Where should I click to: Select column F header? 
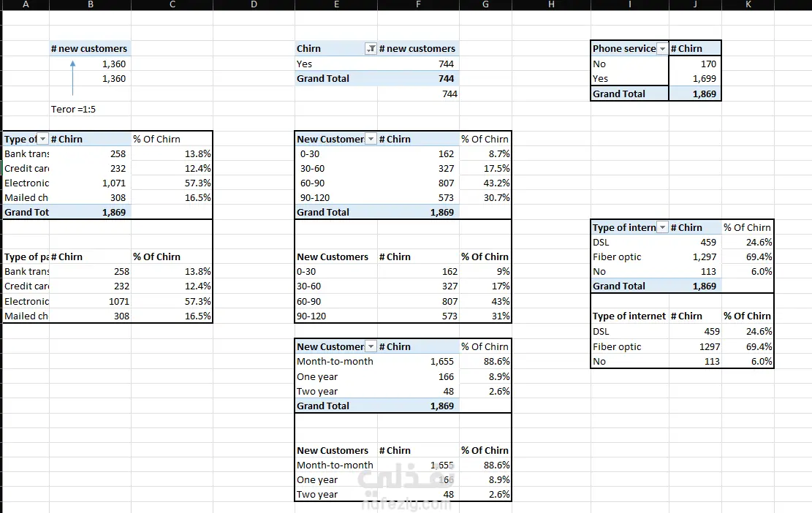coord(419,4)
